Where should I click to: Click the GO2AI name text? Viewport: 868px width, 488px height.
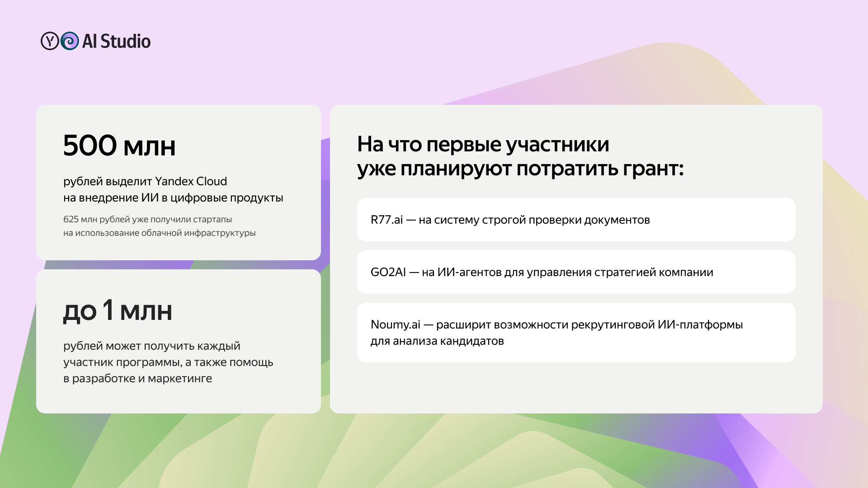click(388, 272)
